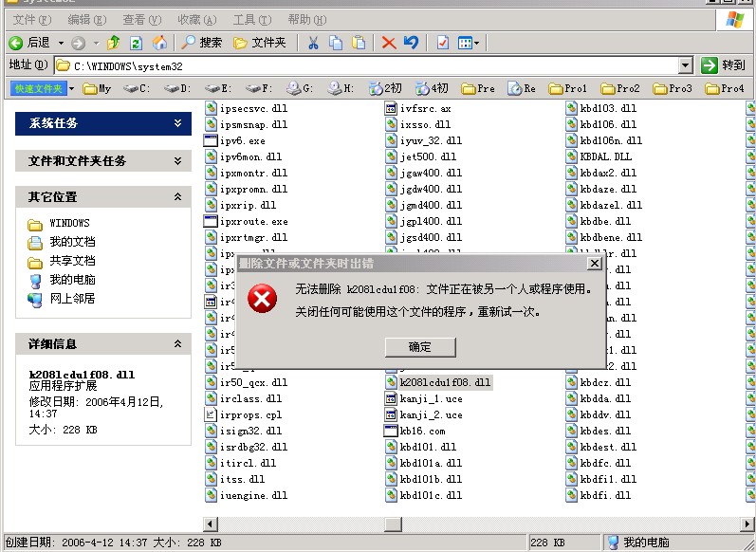756x552 pixels.
Task: Open the Forward history dropdown arrow
Action: [97, 44]
